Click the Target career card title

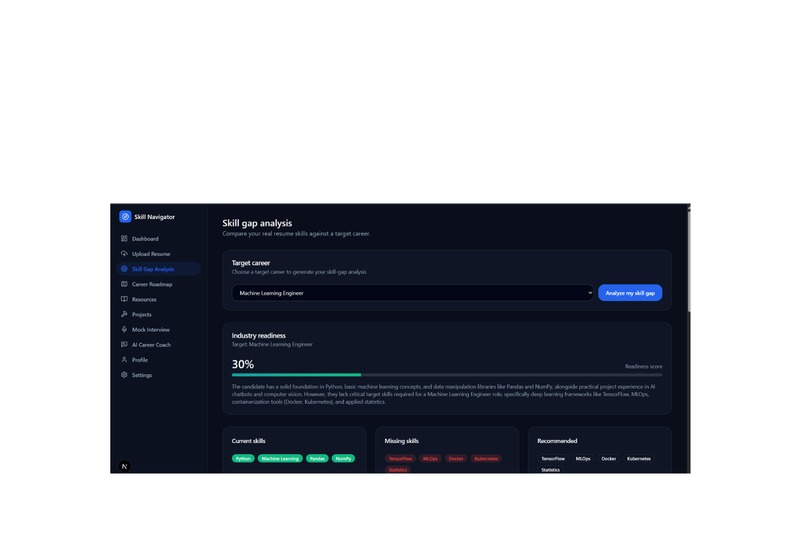tap(251, 263)
